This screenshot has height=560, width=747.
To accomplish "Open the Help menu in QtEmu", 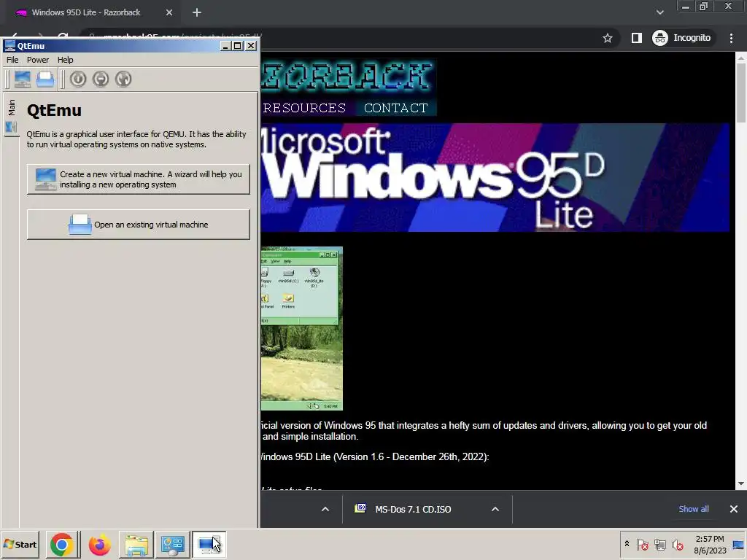I will point(65,60).
